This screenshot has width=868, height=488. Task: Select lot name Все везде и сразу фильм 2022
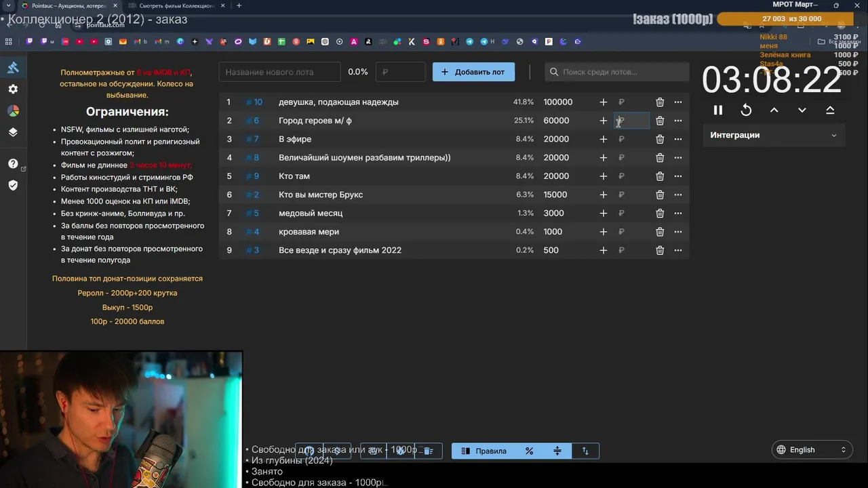pos(340,250)
